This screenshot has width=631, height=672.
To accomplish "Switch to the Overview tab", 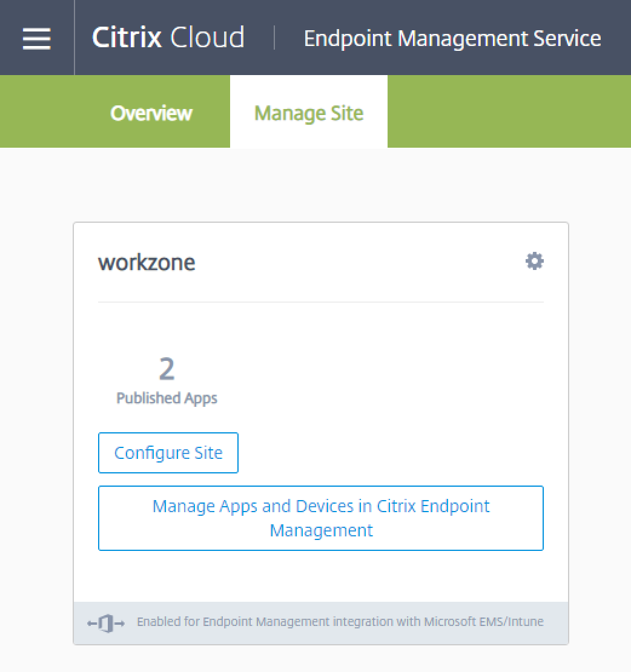I will pos(151,113).
